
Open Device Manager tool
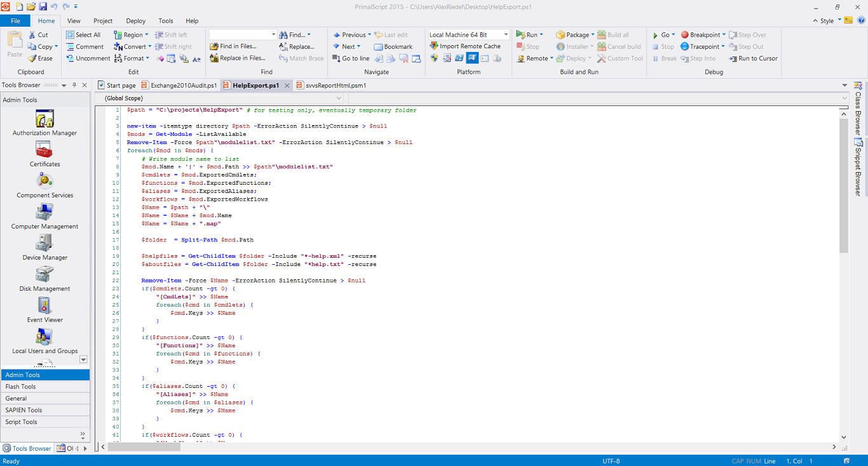44,248
